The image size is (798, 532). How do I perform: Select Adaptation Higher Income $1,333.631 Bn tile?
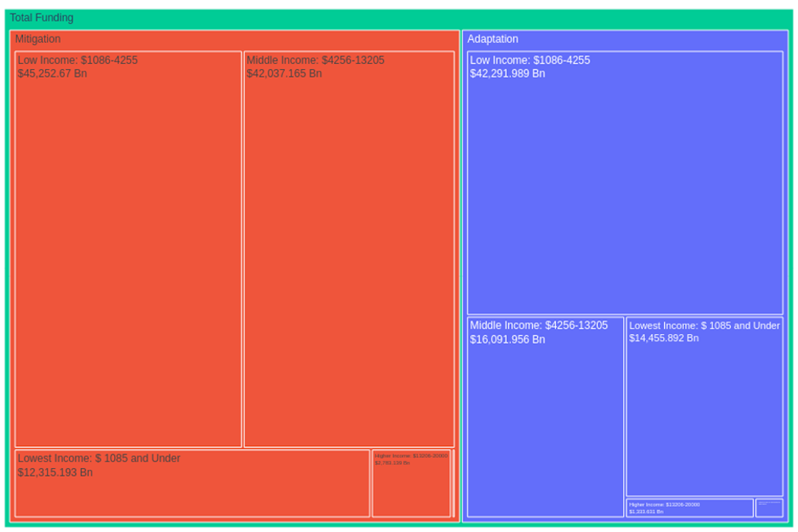(x=690, y=508)
